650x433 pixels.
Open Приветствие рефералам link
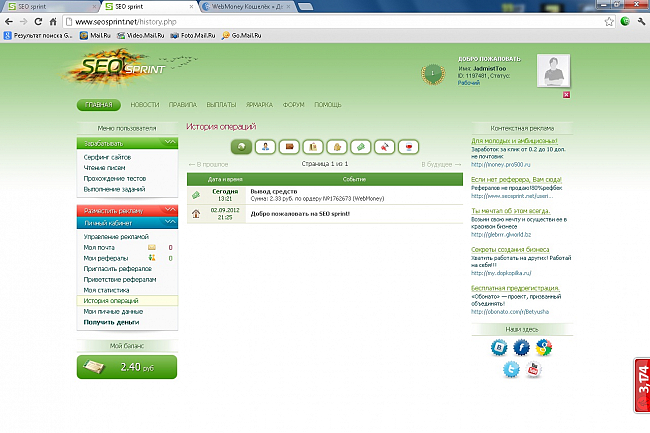coord(120,279)
